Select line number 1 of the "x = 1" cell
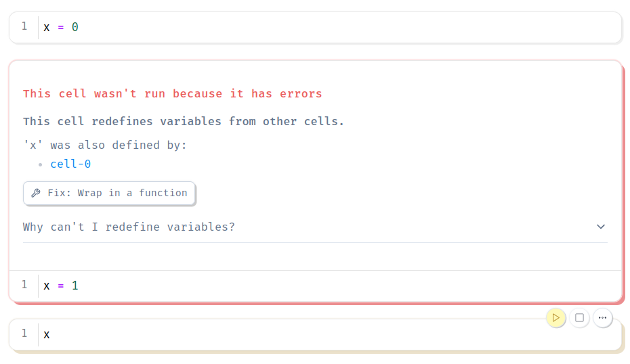The height and width of the screenshot is (364, 630). [24, 285]
